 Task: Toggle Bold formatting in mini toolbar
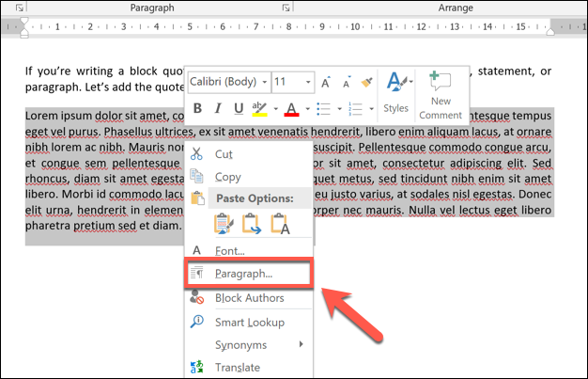click(198, 109)
